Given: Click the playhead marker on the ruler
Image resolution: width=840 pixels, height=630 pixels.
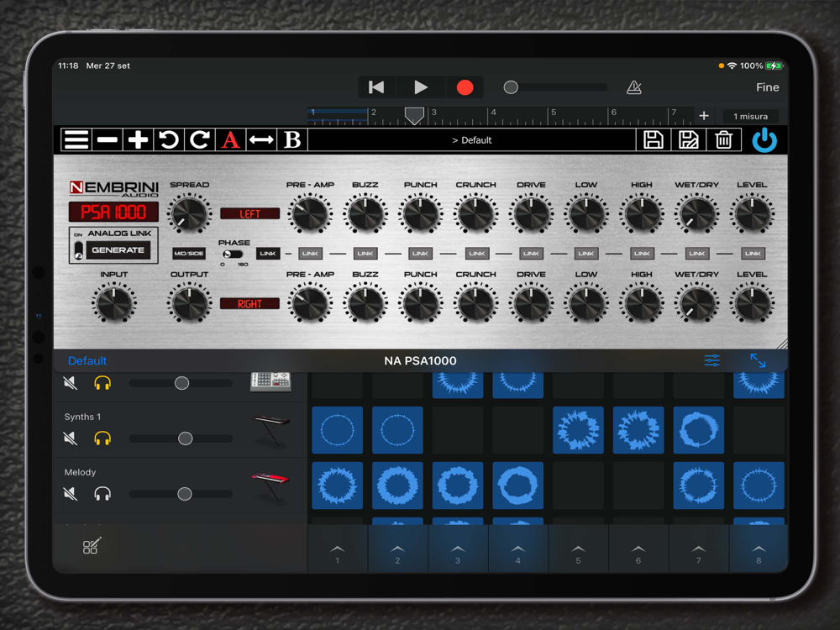Looking at the screenshot, I should tap(414, 116).
